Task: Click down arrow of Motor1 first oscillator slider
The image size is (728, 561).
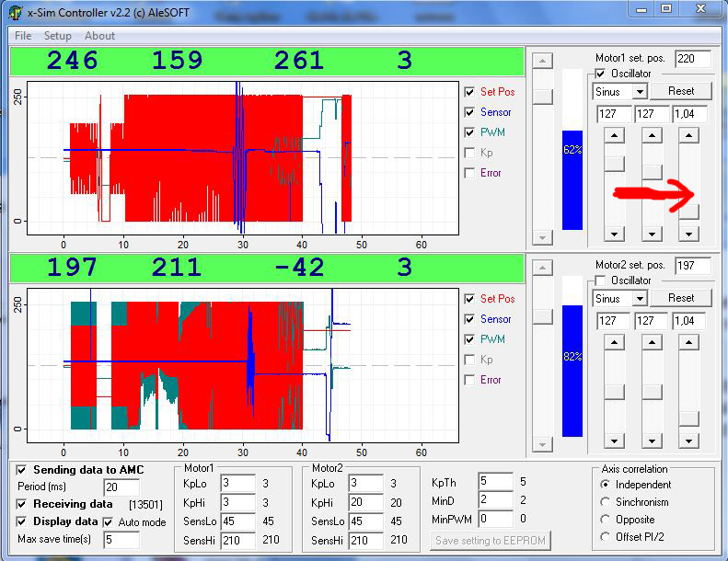Action: [614, 234]
